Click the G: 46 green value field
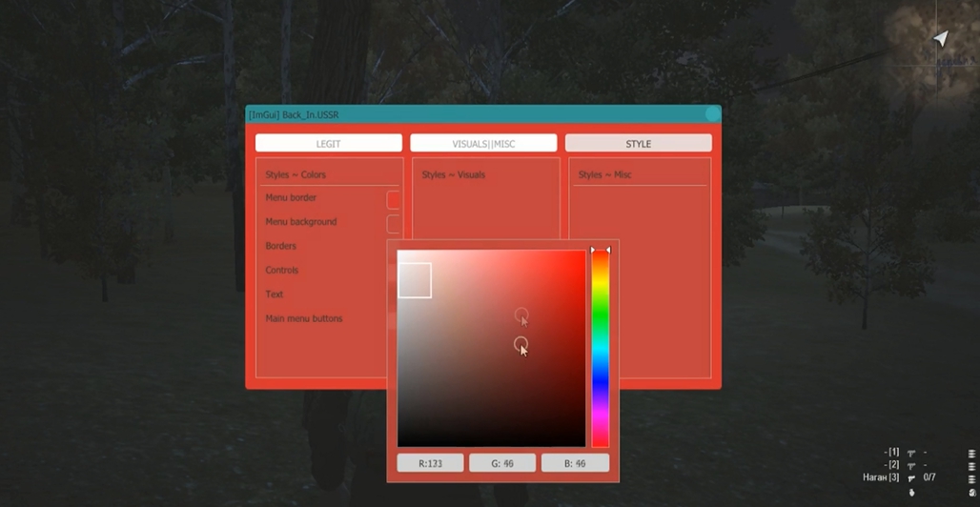Screen dimensions: 980x507 tap(502, 463)
